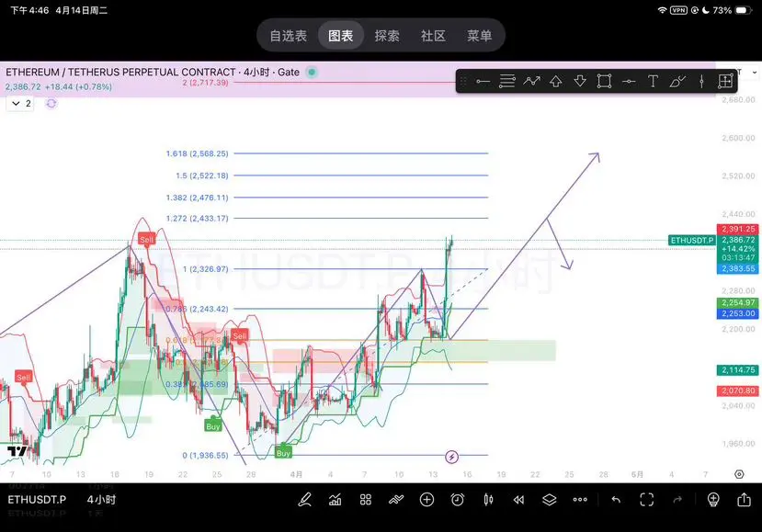This screenshot has width=762, height=532.
Task: Select the horizontal ray drawing tool
Action: pos(483,81)
